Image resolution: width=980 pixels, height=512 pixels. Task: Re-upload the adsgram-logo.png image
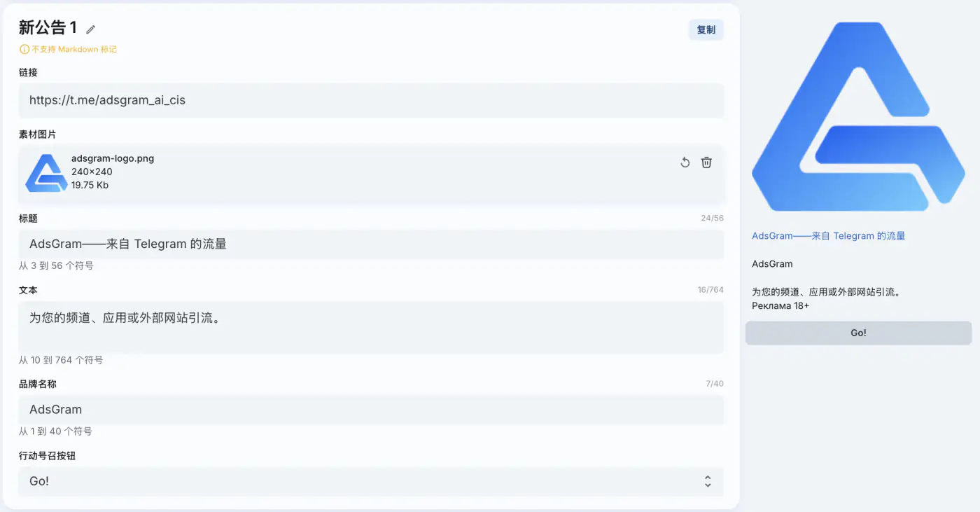point(685,162)
